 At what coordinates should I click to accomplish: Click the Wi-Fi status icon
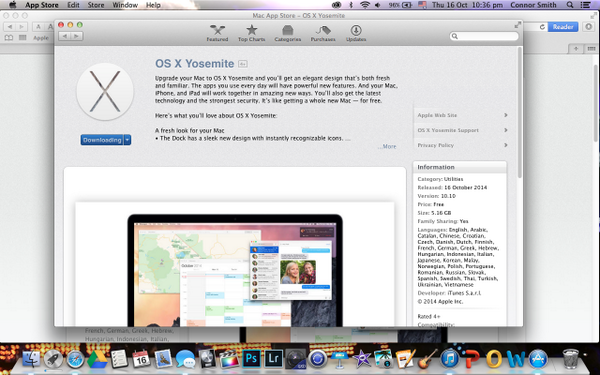pos(365,5)
